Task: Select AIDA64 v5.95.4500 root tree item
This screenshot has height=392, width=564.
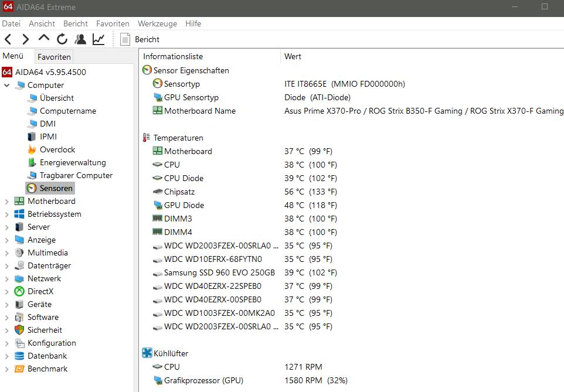Action: 50,72
